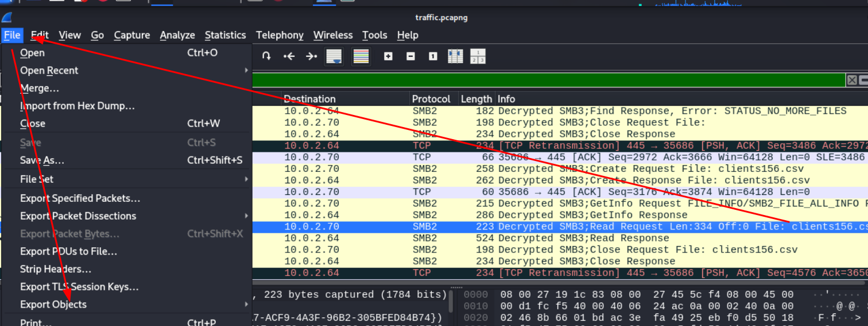Expand the Export Objects submenu
The width and height of the screenshot is (868, 326).
127,304
